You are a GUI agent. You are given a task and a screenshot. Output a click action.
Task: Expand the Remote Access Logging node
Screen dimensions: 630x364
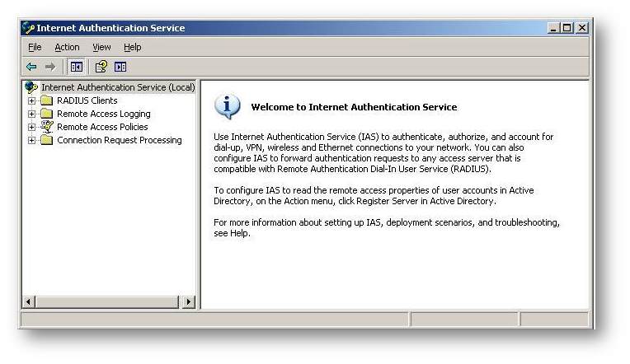point(32,114)
